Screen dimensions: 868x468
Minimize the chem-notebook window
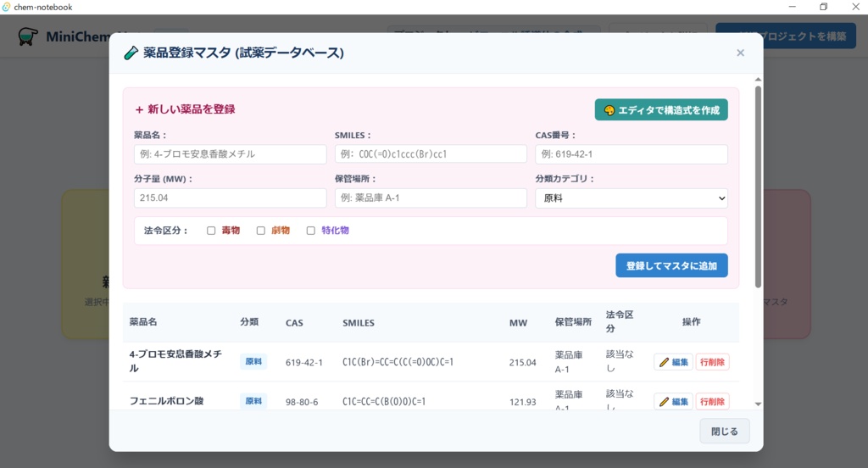[793, 7]
